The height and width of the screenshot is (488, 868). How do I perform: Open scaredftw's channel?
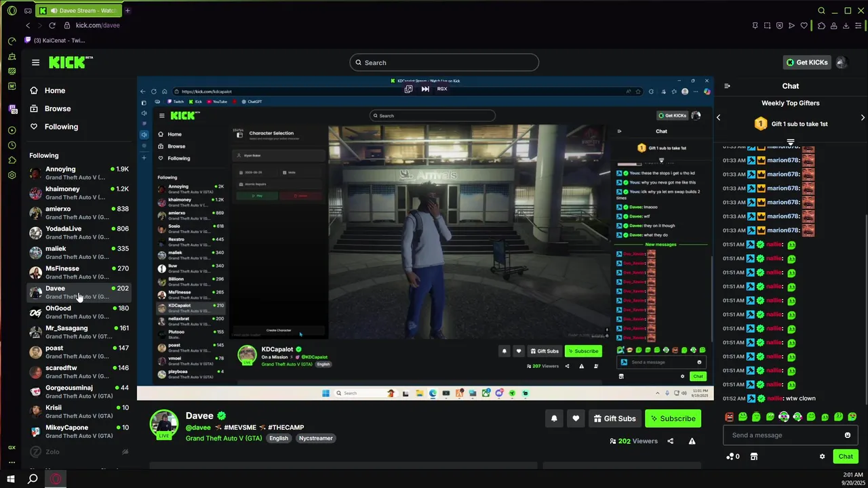[x=79, y=371]
